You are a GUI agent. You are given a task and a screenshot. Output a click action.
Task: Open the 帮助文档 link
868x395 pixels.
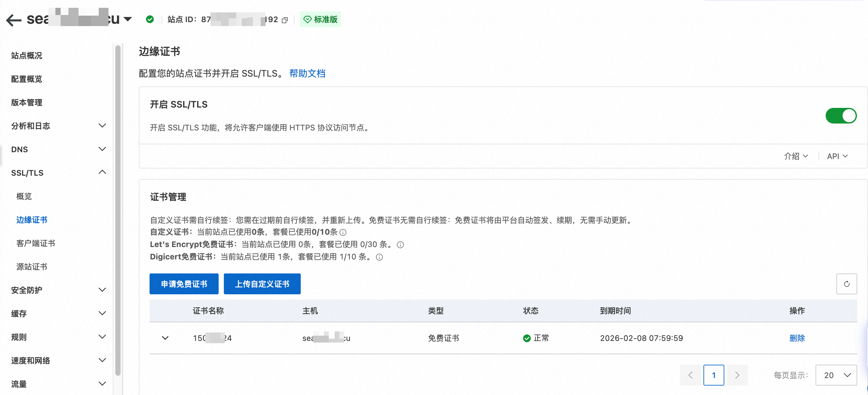click(x=307, y=73)
